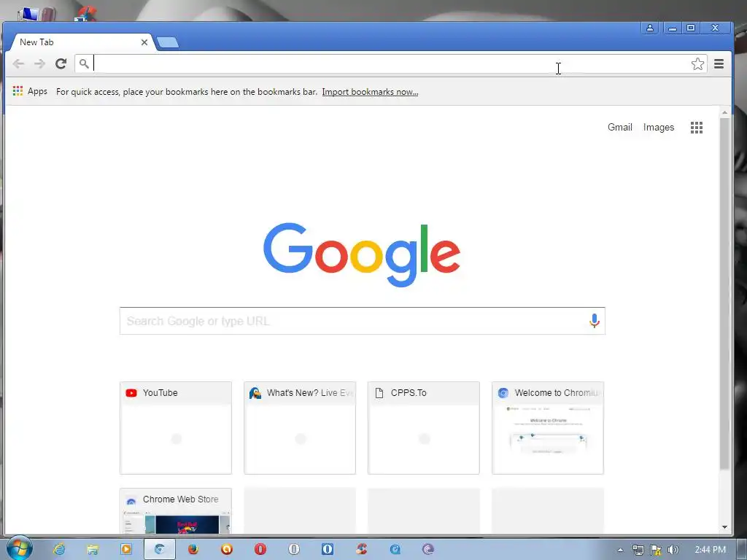The width and height of the screenshot is (747, 560).
Task: Open the orange circular browser taskbar icon
Action: point(227,549)
